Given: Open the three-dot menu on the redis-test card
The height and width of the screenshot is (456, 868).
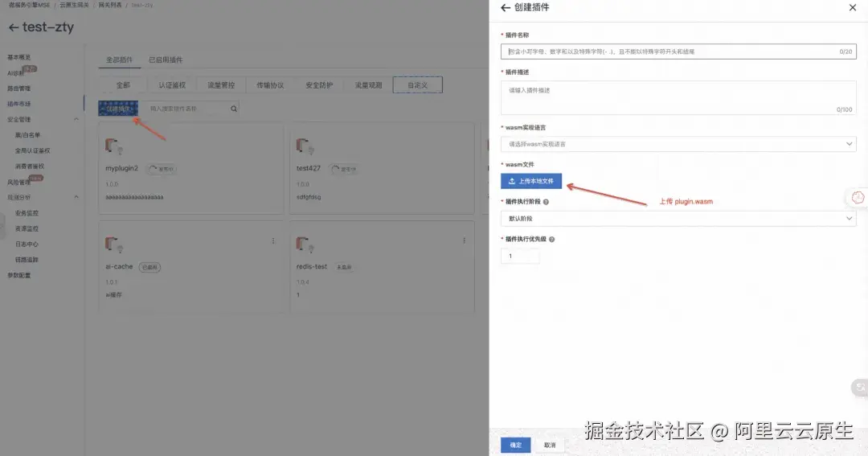Looking at the screenshot, I should point(464,241).
